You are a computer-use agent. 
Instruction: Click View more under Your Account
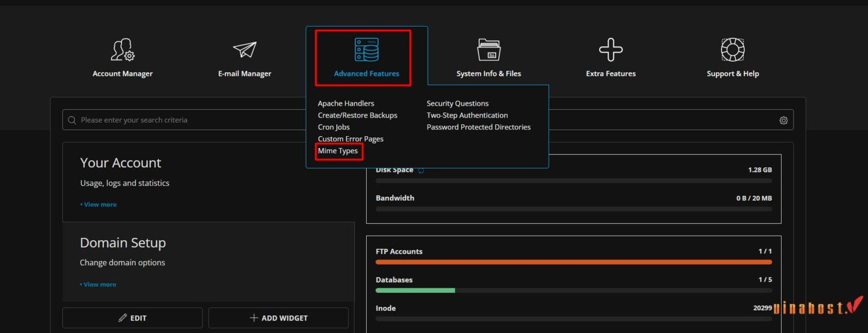tap(99, 205)
